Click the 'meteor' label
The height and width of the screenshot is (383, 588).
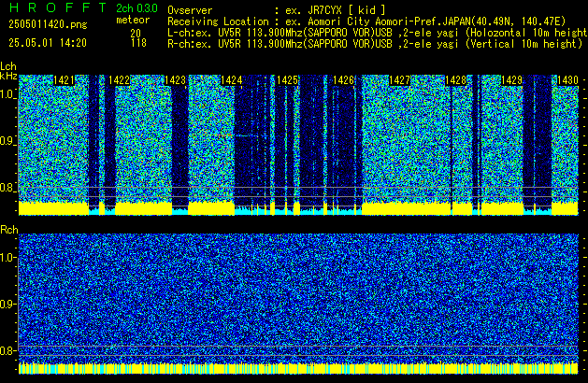pos(133,20)
